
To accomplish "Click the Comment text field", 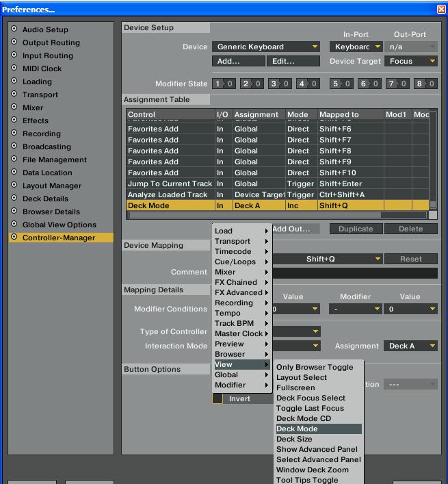I will coord(354,273).
